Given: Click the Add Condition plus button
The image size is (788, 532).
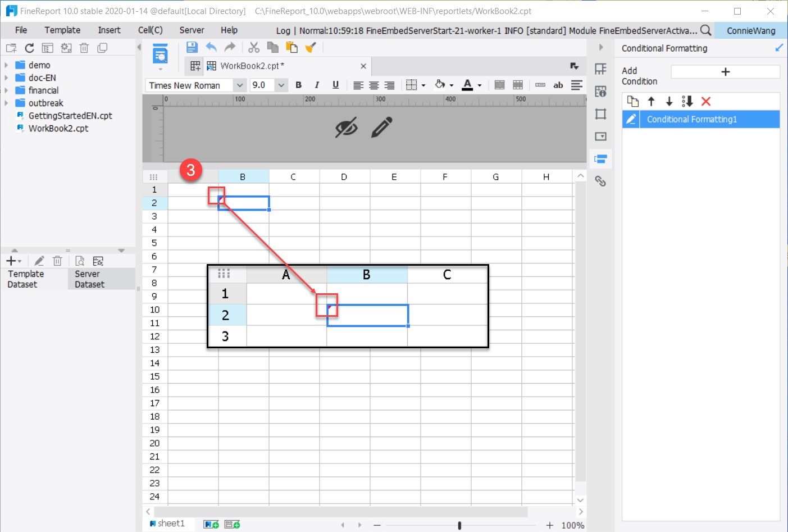Looking at the screenshot, I should point(725,71).
